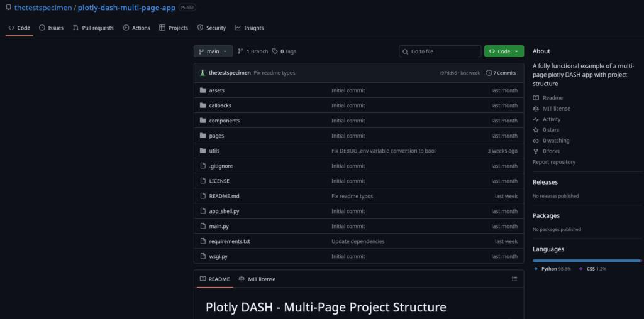This screenshot has height=319, width=644.
Task: Expand the main branch dropdown
Action: pyautogui.click(x=213, y=51)
